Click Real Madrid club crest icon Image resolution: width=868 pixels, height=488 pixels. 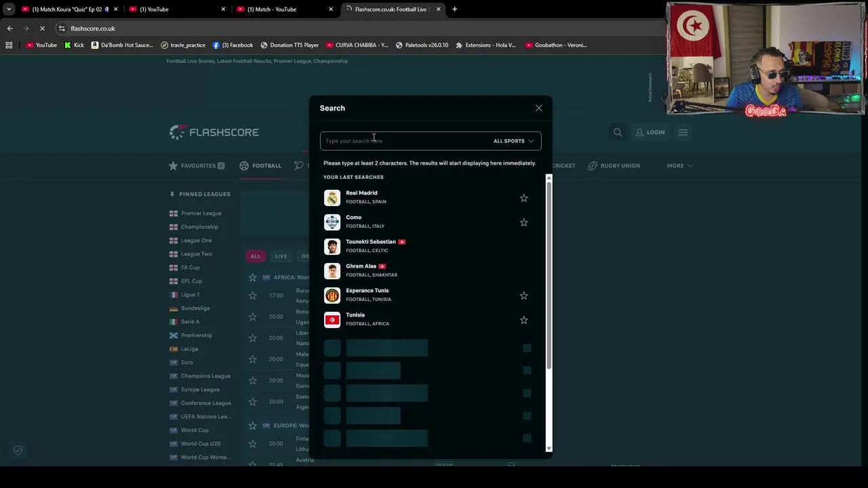(332, 197)
